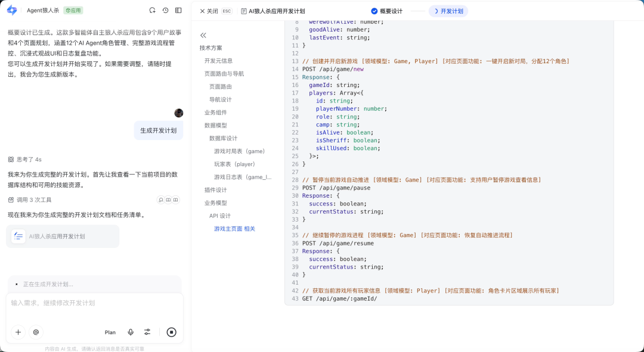Switch to the 概要设计 step
Image resolution: width=644 pixels, height=352 pixels.
386,11
